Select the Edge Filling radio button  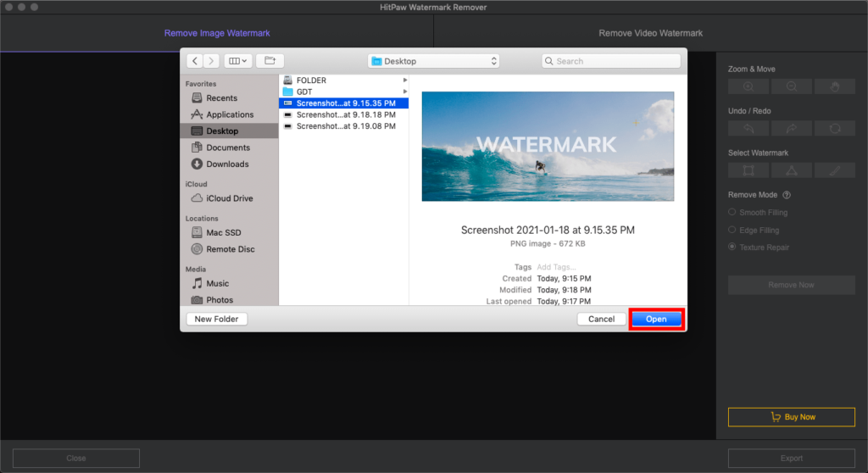[732, 230]
